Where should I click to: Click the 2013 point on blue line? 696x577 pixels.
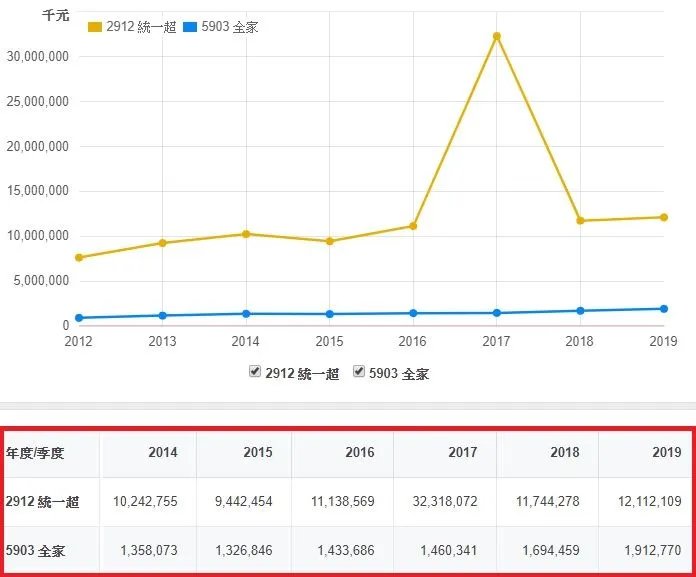pos(162,316)
